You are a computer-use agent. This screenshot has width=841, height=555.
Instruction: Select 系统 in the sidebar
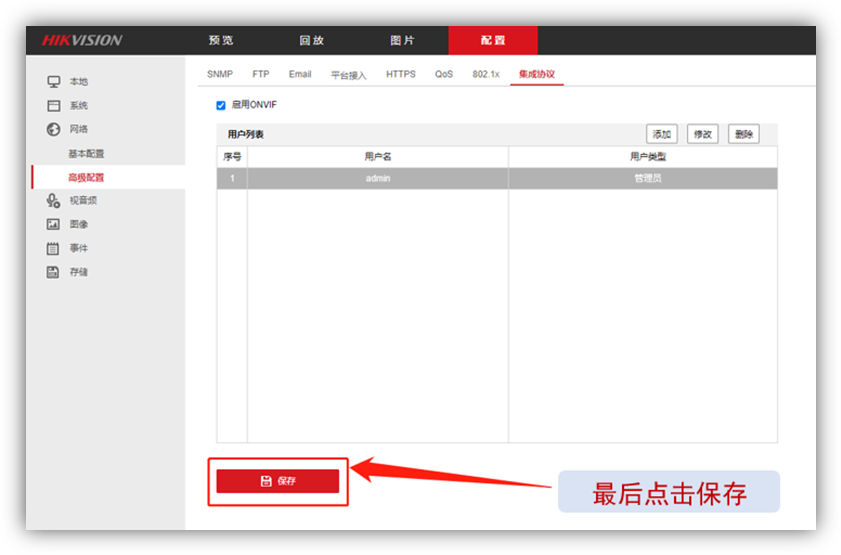pos(79,106)
